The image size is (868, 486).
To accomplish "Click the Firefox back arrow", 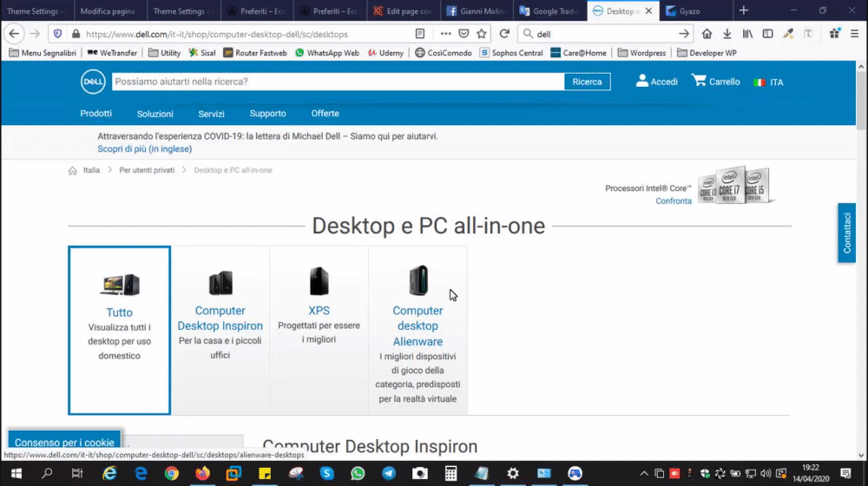I will [x=14, y=34].
